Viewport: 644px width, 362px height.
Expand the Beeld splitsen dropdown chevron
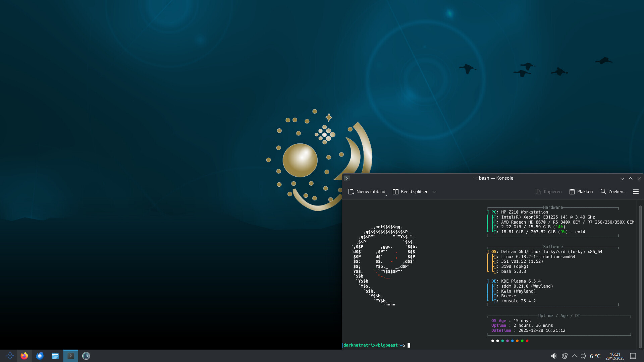tap(434, 191)
